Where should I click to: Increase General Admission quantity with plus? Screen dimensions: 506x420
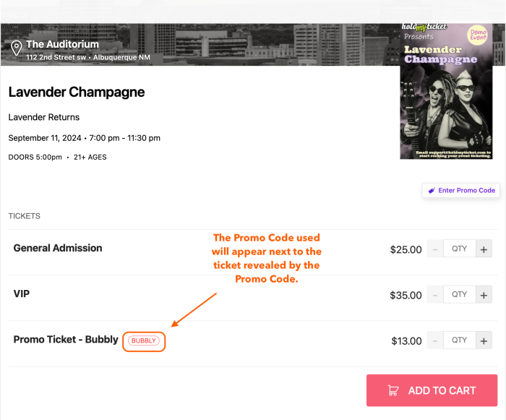click(x=484, y=249)
